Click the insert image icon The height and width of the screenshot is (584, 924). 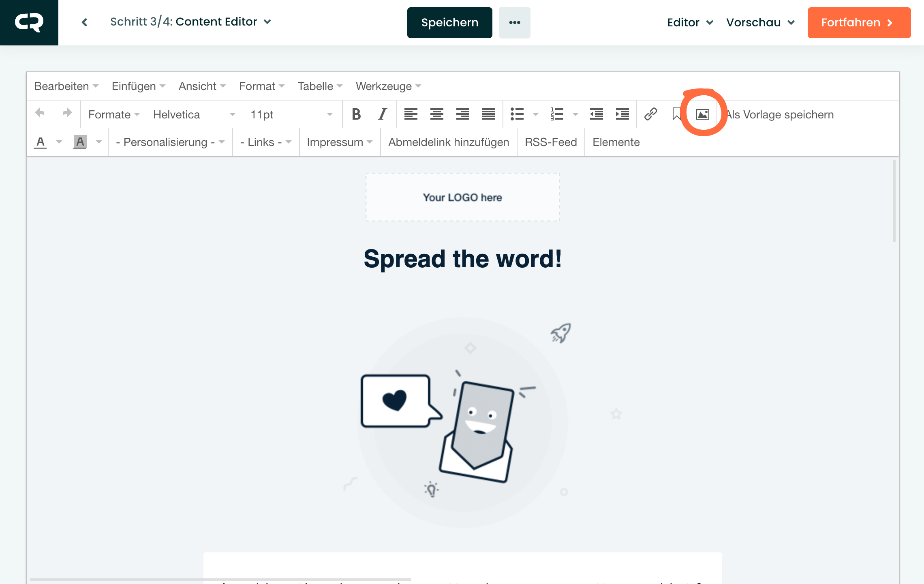pos(702,114)
